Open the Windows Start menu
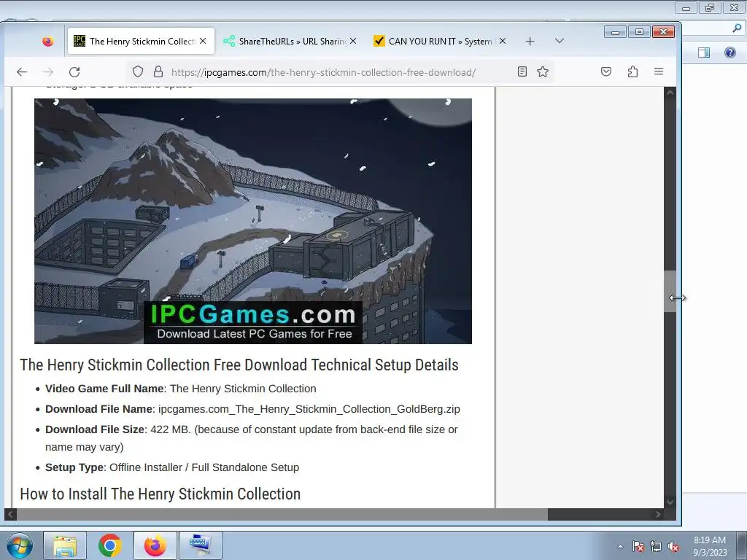Screen dimensions: 747x560 [x=20, y=545]
